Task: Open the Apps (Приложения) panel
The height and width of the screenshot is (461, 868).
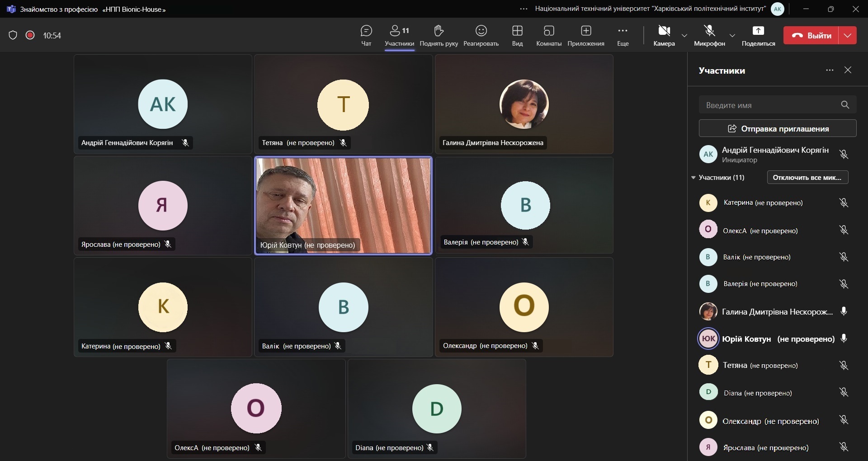Action: point(586,35)
